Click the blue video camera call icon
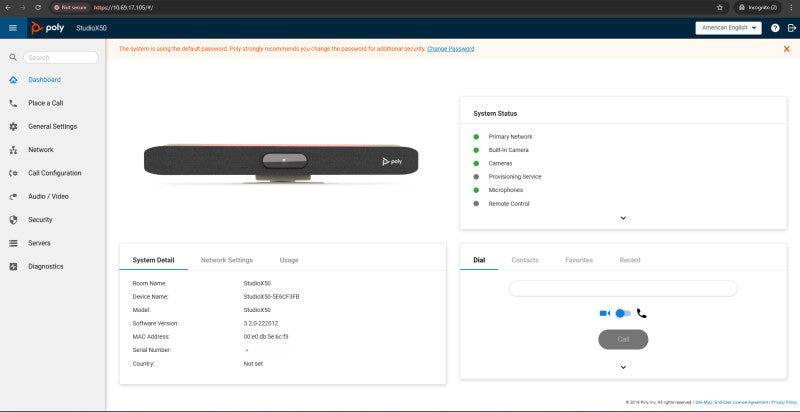This screenshot has height=412, width=800. coord(605,313)
